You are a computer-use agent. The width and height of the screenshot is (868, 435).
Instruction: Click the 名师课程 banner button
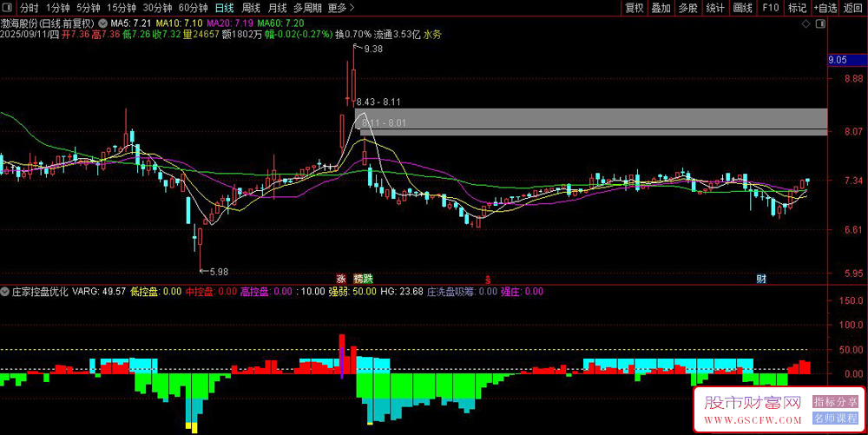(835, 419)
